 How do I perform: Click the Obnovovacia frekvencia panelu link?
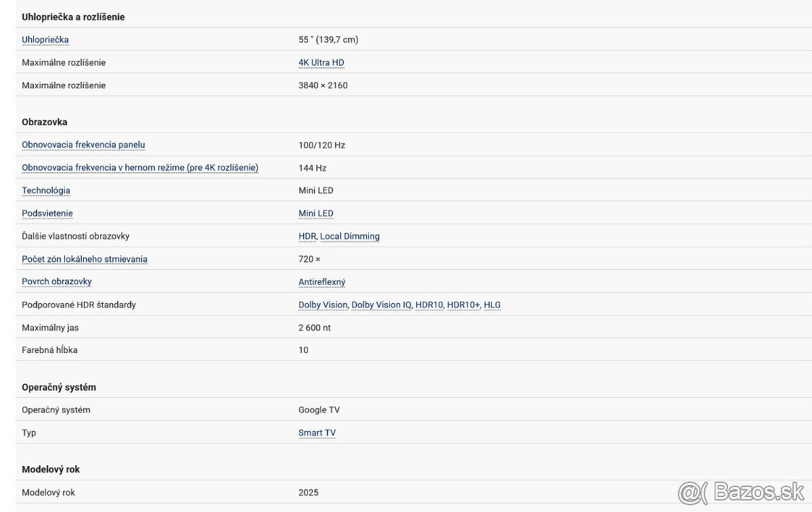coord(83,145)
